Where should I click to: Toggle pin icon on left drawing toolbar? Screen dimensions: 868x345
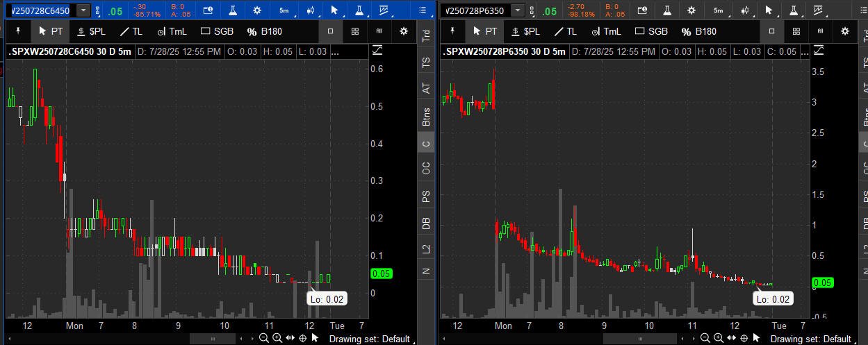coord(18,31)
